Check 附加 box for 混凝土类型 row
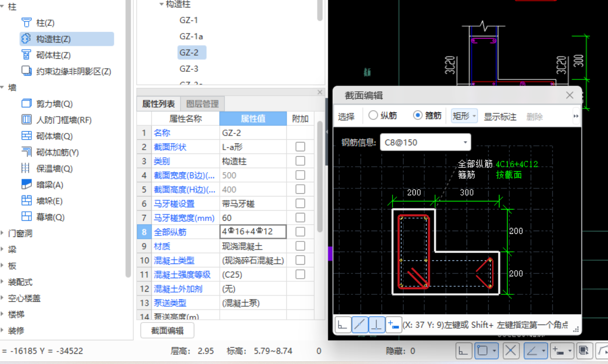This screenshot has width=608, height=364. pos(300,260)
